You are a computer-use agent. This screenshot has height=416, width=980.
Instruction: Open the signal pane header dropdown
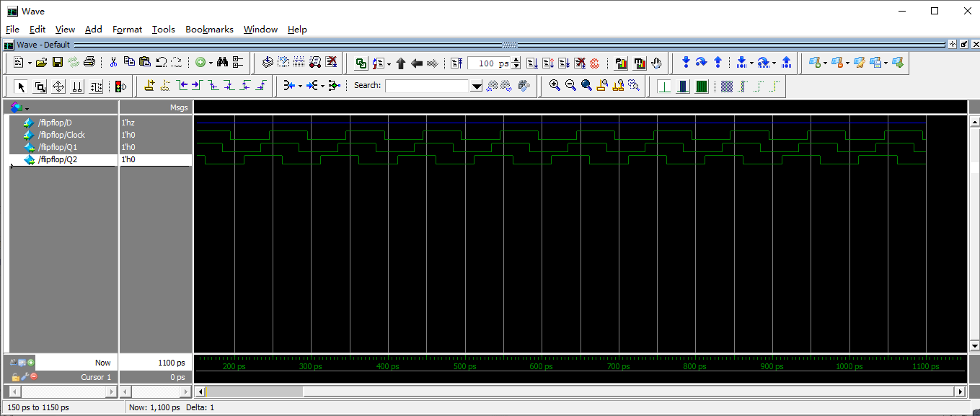pyautogui.click(x=27, y=108)
